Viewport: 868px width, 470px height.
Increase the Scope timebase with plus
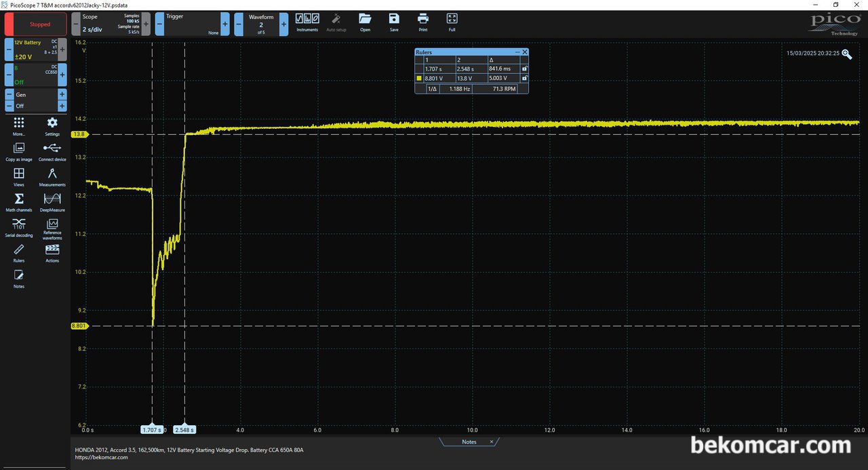(x=146, y=24)
